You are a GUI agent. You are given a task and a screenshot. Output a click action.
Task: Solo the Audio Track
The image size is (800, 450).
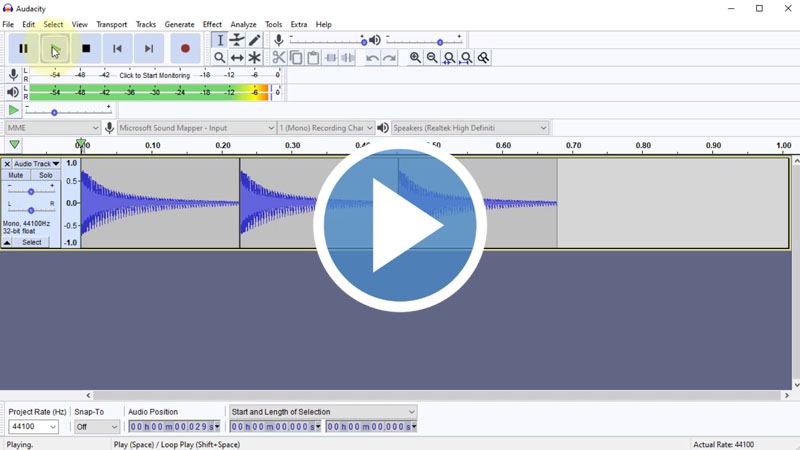click(46, 175)
